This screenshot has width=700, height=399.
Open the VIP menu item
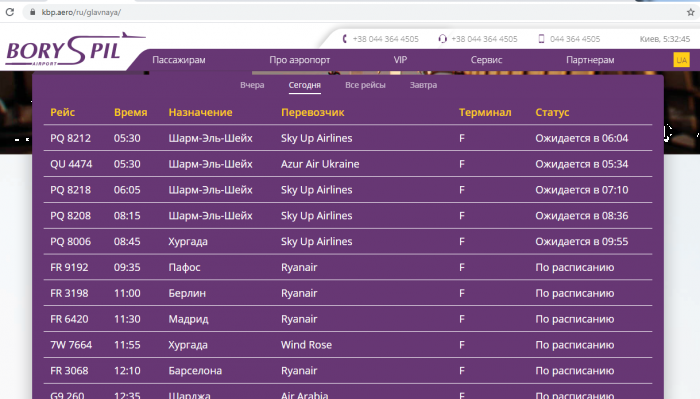(x=400, y=60)
